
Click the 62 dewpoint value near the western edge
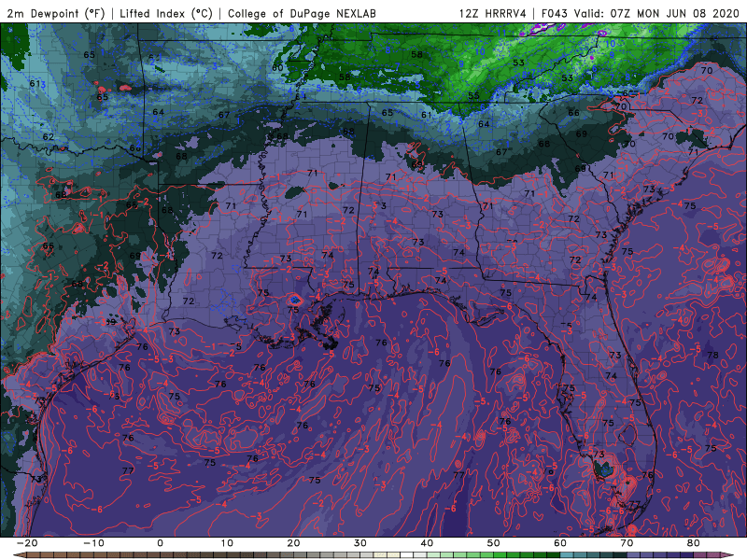click(49, 137)
